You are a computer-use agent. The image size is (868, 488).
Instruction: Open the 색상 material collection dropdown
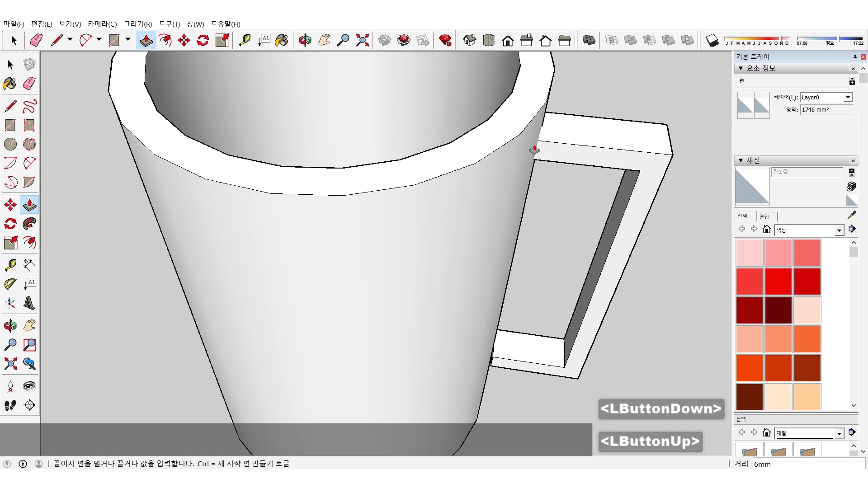pyautogui.click(x=839, y=230)
